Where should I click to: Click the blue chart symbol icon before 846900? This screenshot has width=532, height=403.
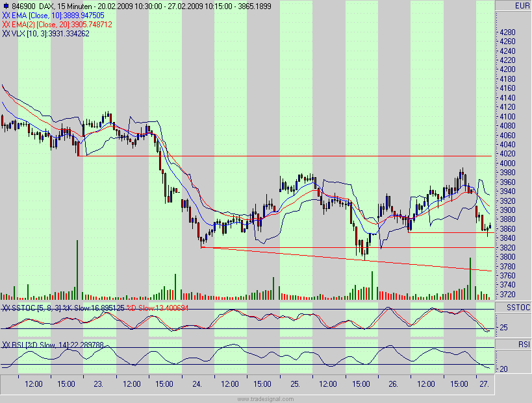pos(6,5)
